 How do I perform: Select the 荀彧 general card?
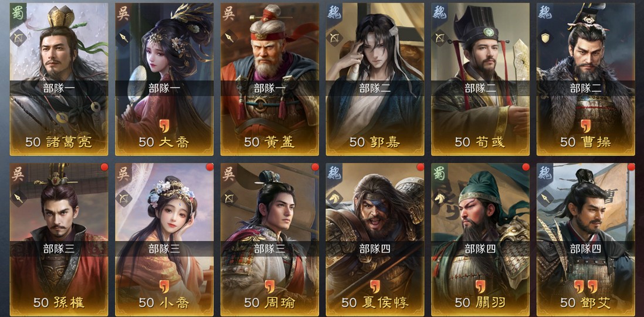480,79
